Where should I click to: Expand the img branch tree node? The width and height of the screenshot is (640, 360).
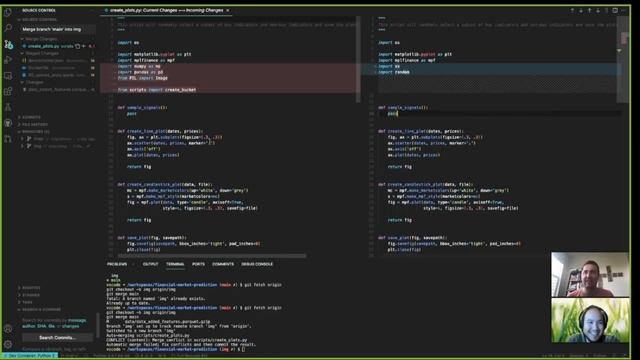pos(22,146)
